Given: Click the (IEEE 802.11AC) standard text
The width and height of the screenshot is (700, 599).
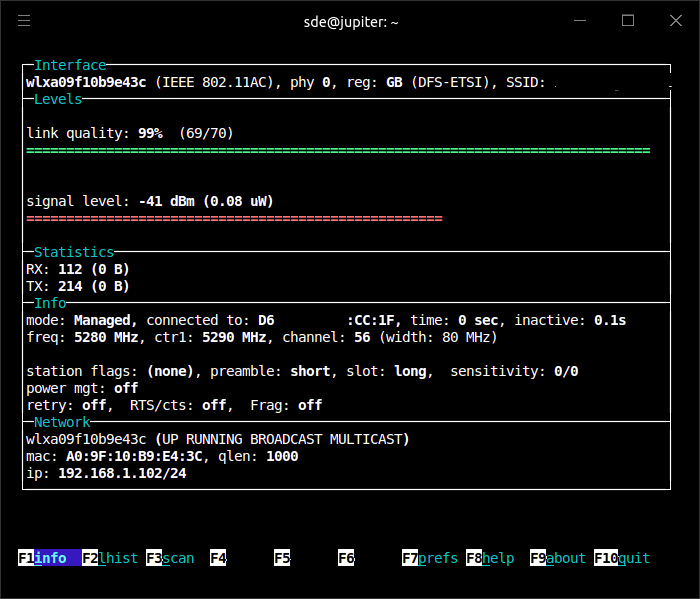Looking at the screenshot, I should click(x=214, y=83).
